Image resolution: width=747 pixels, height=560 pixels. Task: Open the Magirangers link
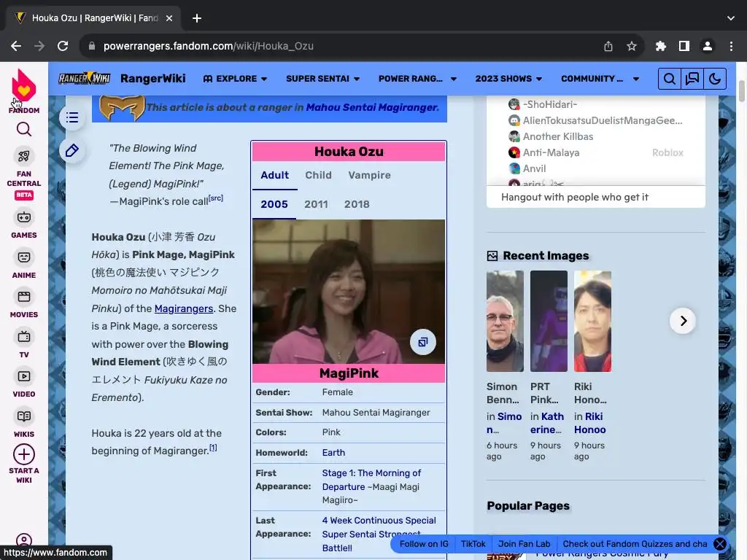tap(183, 308)
